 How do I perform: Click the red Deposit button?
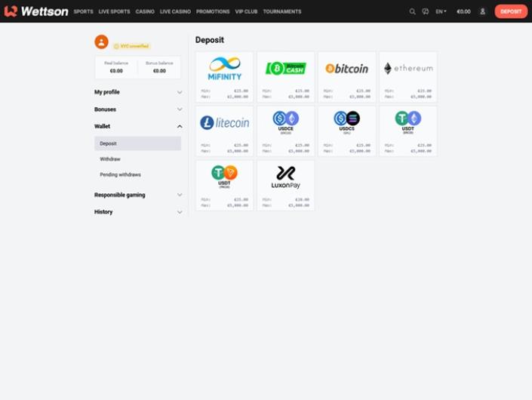[511, 11]
